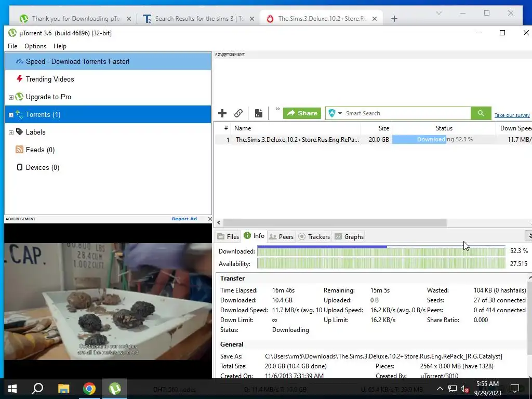The height and width of the screenshot is (399, 532).
Task: Expand the Torrents (1) tree node
Action: click(11, 115)
